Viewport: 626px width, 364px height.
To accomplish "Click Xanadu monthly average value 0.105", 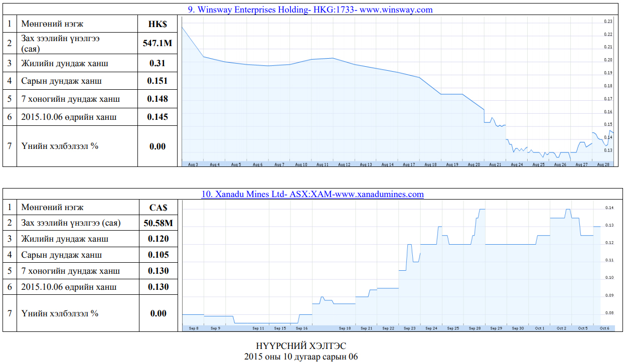I will point(158,255).
